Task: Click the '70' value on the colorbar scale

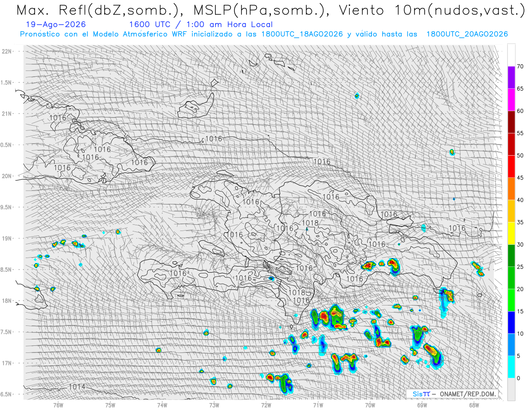Action: point(520,67)
